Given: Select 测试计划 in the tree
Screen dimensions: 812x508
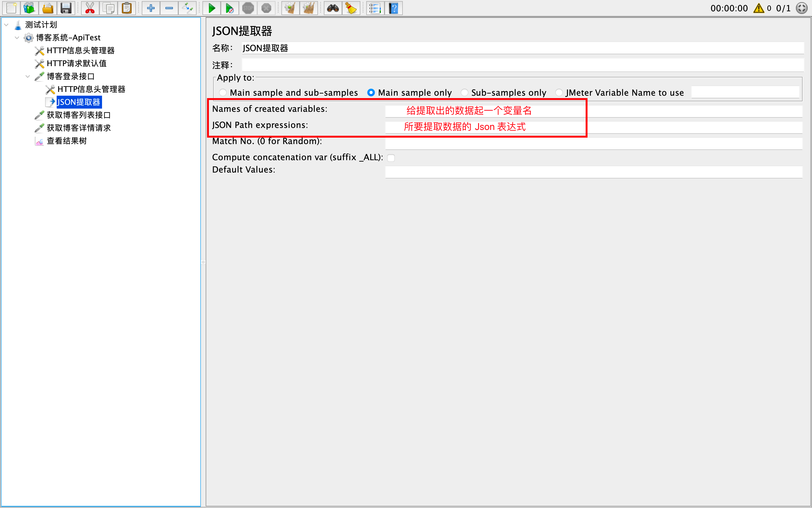Looking at the screenshot, I should pyautogui.click(x=41, y=24).
